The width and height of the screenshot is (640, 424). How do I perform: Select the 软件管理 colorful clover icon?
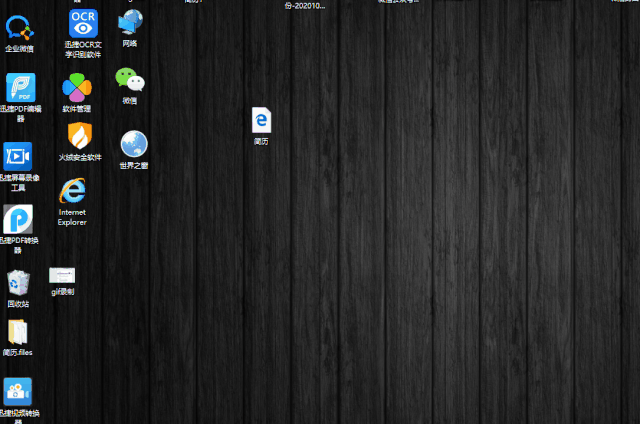pos(77,87)
